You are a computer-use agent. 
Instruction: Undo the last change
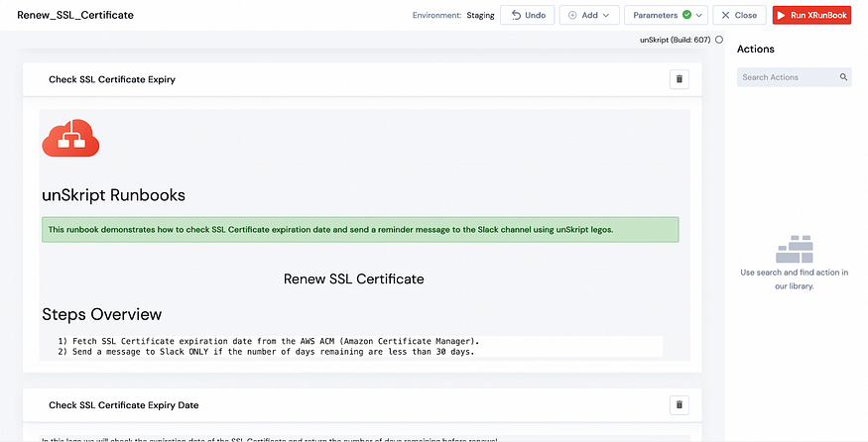click(x=528, y=15)
